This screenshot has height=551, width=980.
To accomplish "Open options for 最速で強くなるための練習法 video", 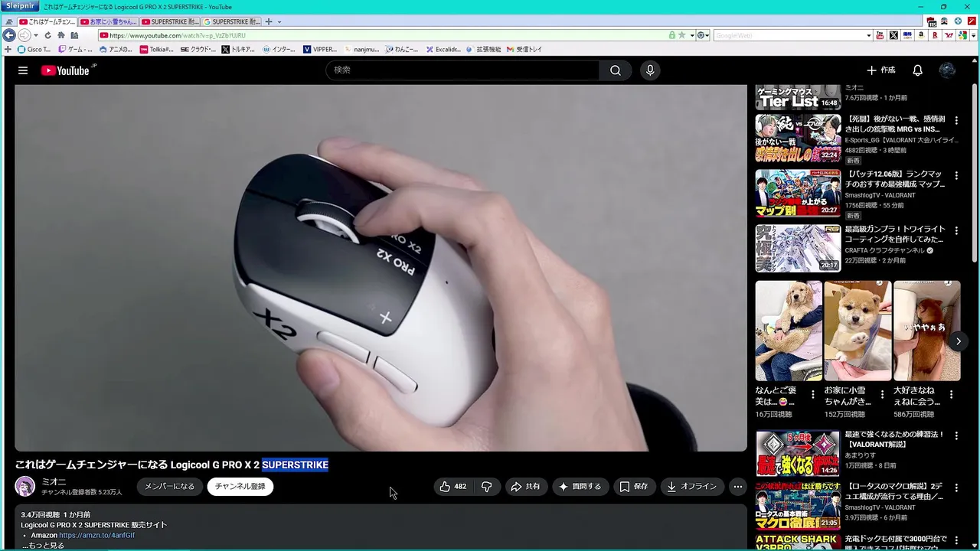I will tap(955, 436).
